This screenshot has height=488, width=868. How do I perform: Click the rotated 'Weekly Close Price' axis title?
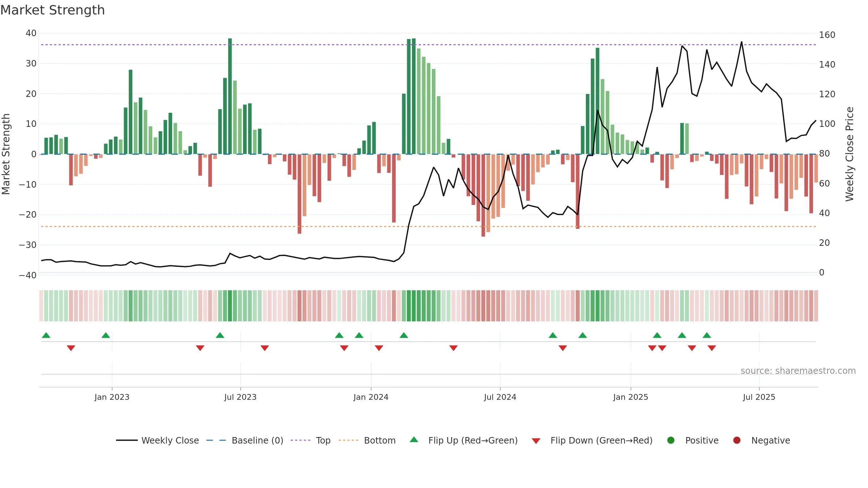850,154
